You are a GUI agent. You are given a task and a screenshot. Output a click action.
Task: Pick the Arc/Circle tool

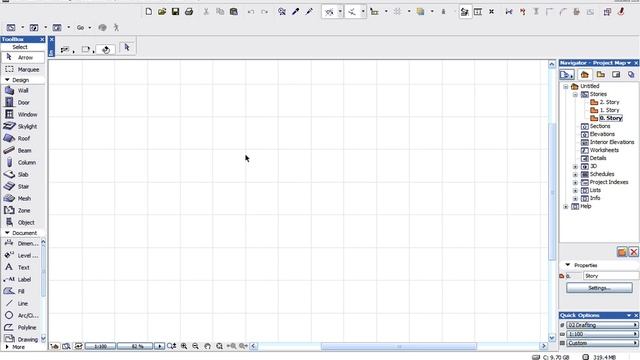coord(20,316)
